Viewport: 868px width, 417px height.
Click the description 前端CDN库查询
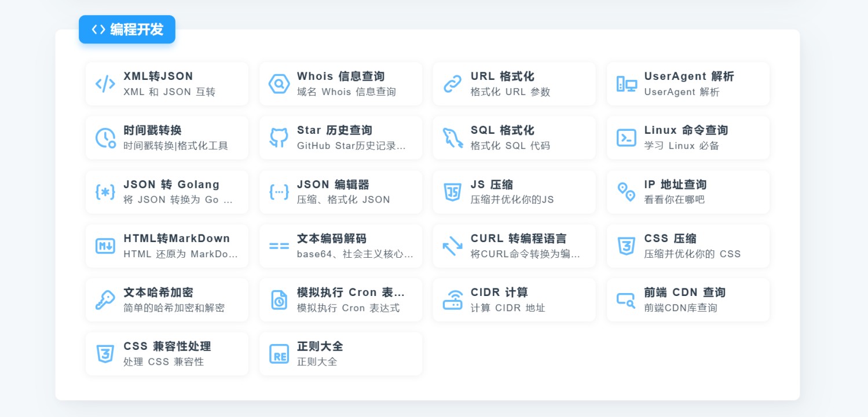coord(680,308)
